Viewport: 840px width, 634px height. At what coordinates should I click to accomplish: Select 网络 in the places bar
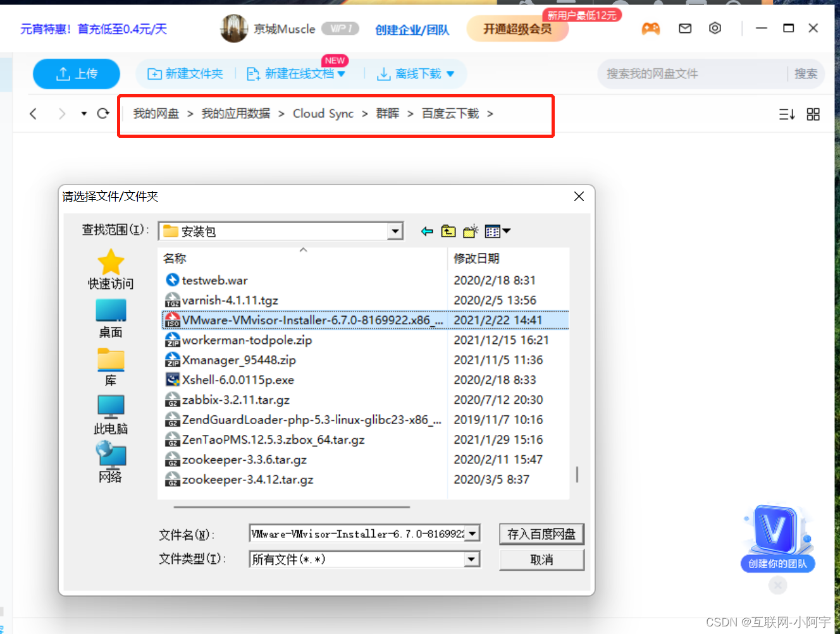point(111,463)
